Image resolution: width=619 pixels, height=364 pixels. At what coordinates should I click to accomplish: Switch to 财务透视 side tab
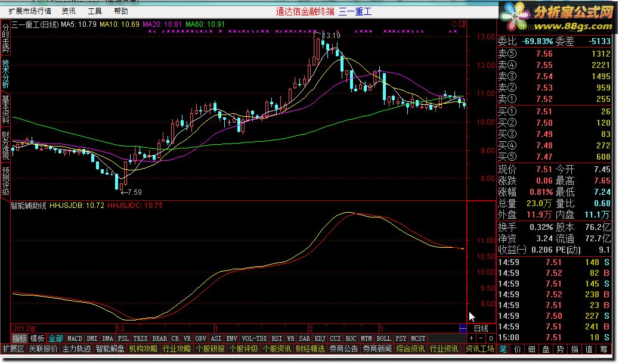pyautogui.click(x=5, y=145)
